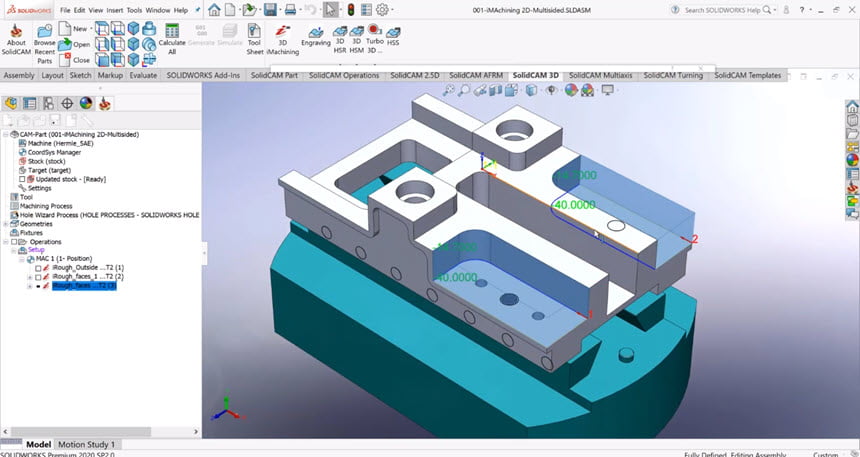Activate the Select cursor tool
Image resolution: width=860 pixels, height=457 pixels.
coord(331,9)
